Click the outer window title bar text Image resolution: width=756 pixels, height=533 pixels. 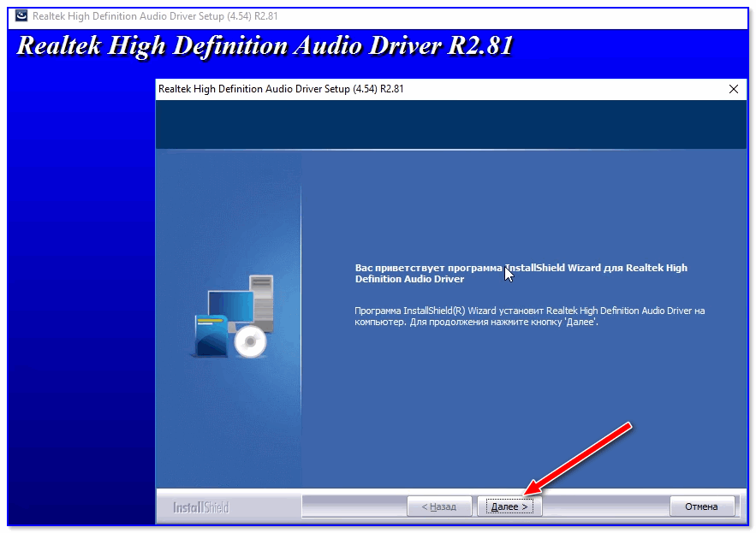click(154, 16)
